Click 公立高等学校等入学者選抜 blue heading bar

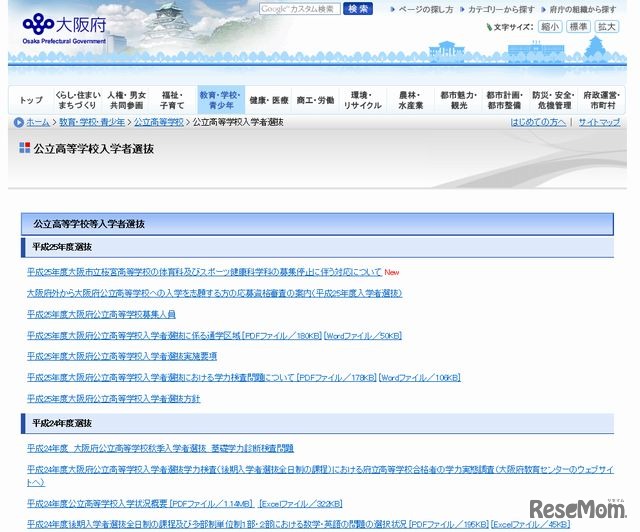pos(317,224)
